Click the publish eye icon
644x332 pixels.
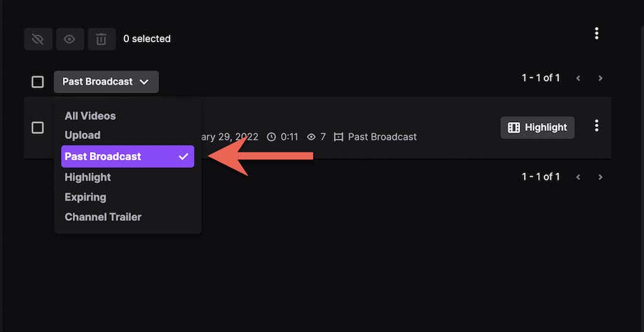[69, 39]
